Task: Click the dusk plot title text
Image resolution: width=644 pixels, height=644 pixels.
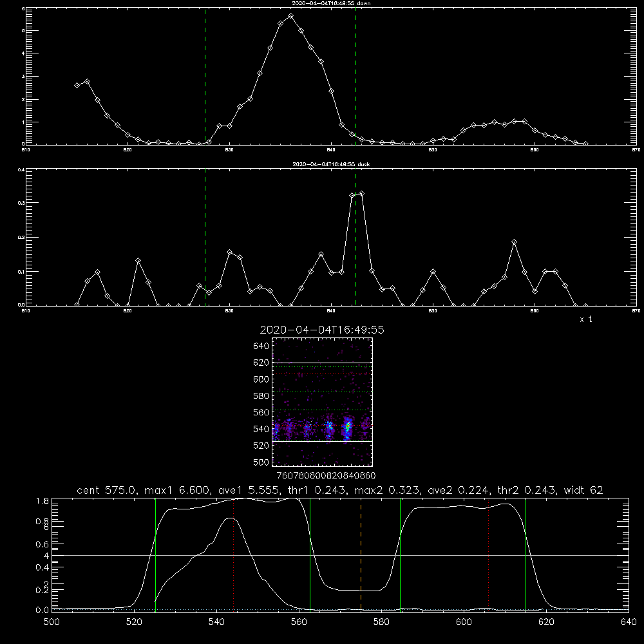Action: click(x=331, y=164)
